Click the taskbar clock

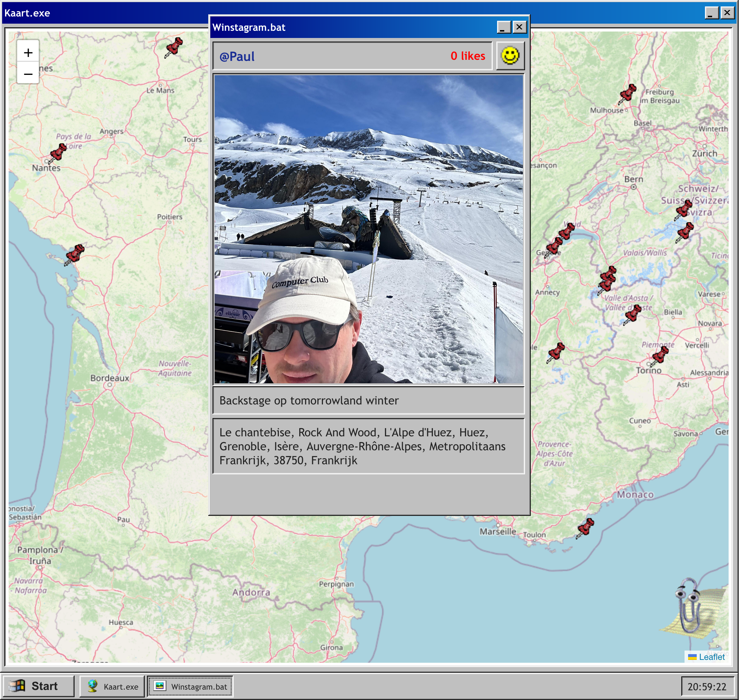(706, 687)
